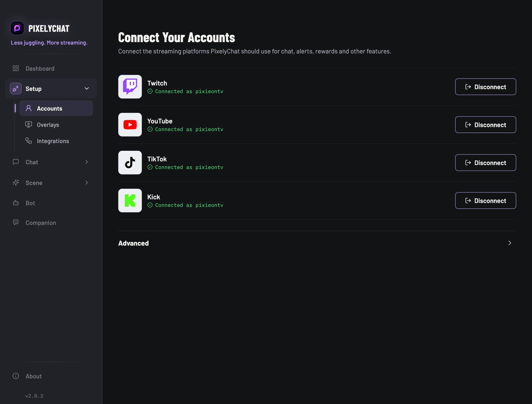Disconnect the Twitch account
532x404 pixels.
(x=485, y=87)
